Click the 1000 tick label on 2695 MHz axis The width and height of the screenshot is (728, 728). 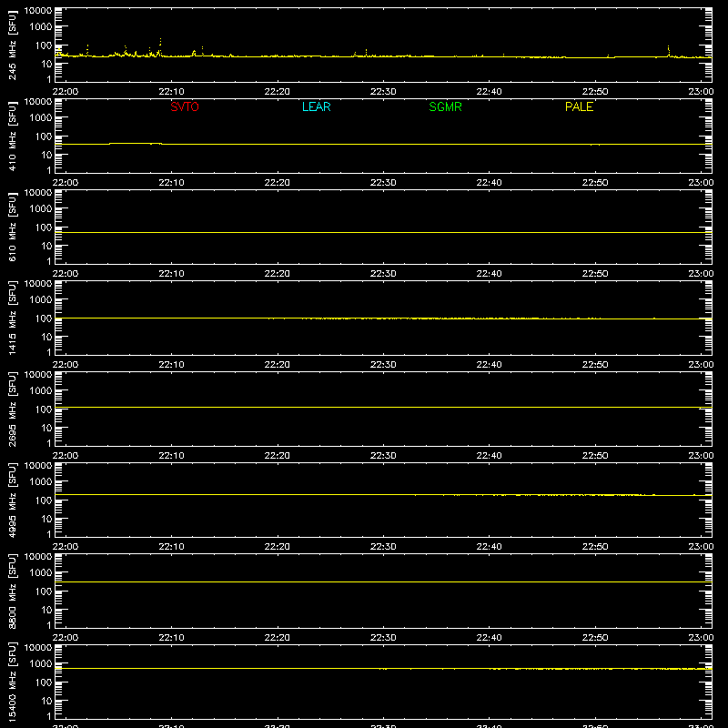pos(41,390)
